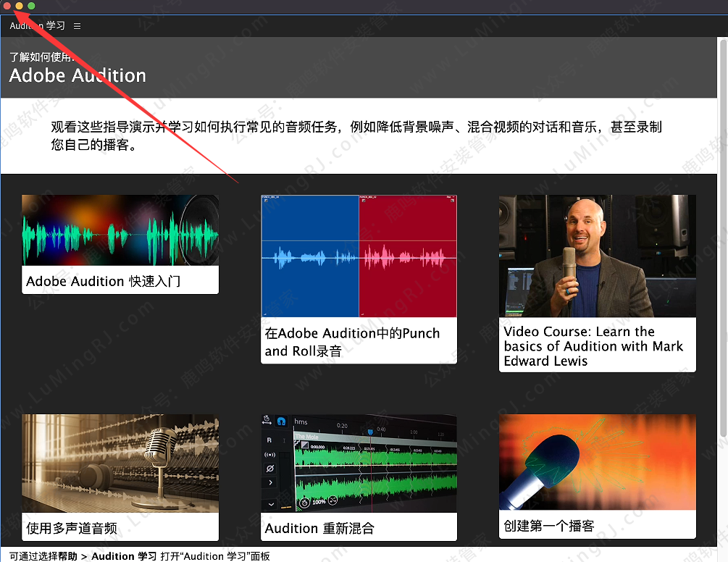Click the Video Course: Learn the basics title
728x562 pixels.
tap(593, 346)
